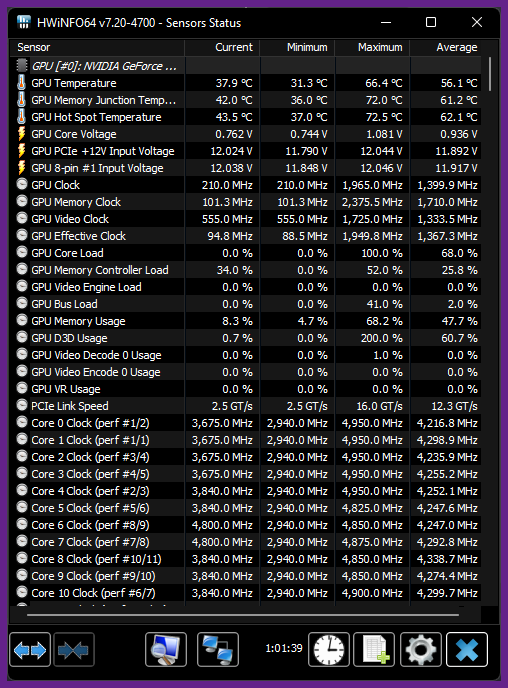The height and width of the screenshot is (688, 508).
Task: Select the GPU Memory Controller Load row
Action: click(x=245, y=270)
